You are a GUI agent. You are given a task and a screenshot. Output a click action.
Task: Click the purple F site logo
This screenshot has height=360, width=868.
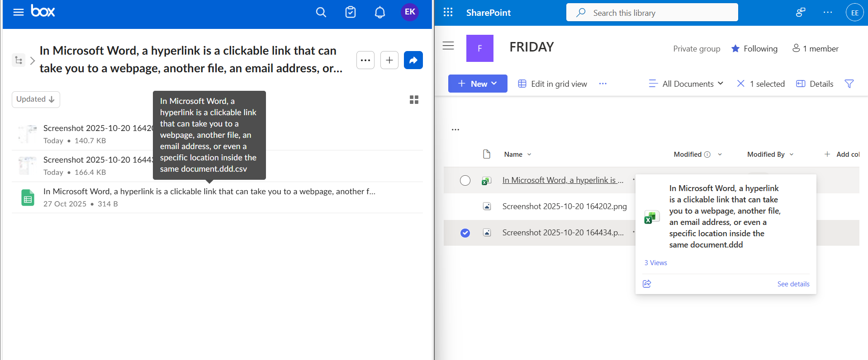point(480,48)
